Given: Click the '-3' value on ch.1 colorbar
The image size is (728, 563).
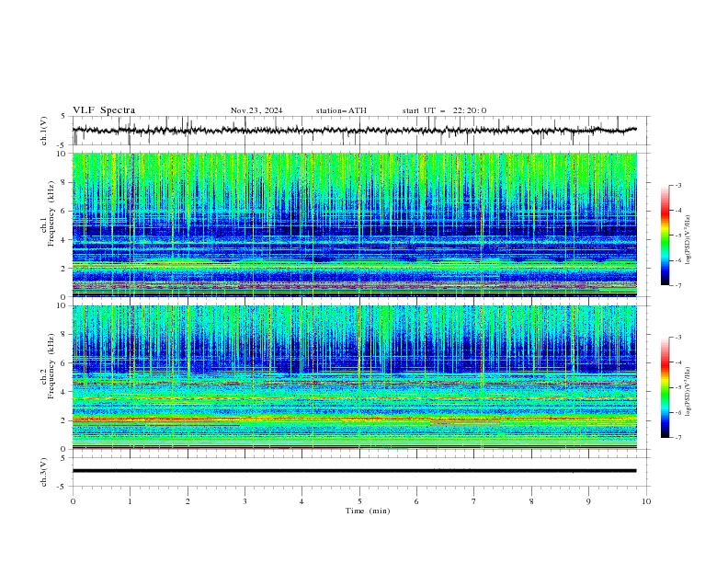Looking at the screenshot, I should 677,185.
